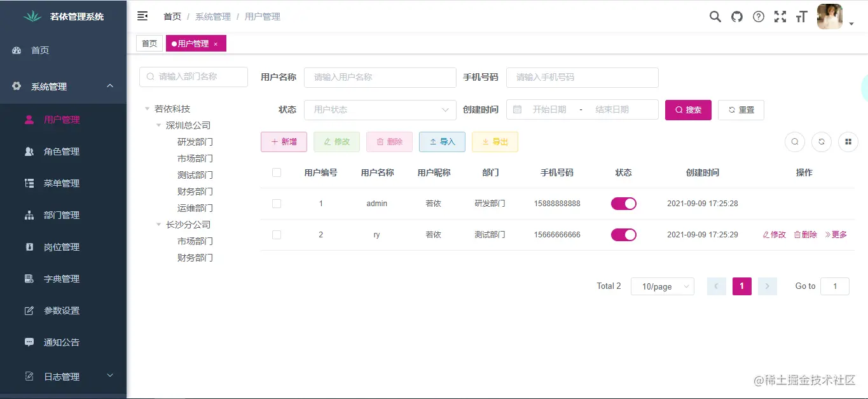This screenshot has height=399, width=868.
Task: Open the 用户状态 status dropdown
Action: (380, 109)
